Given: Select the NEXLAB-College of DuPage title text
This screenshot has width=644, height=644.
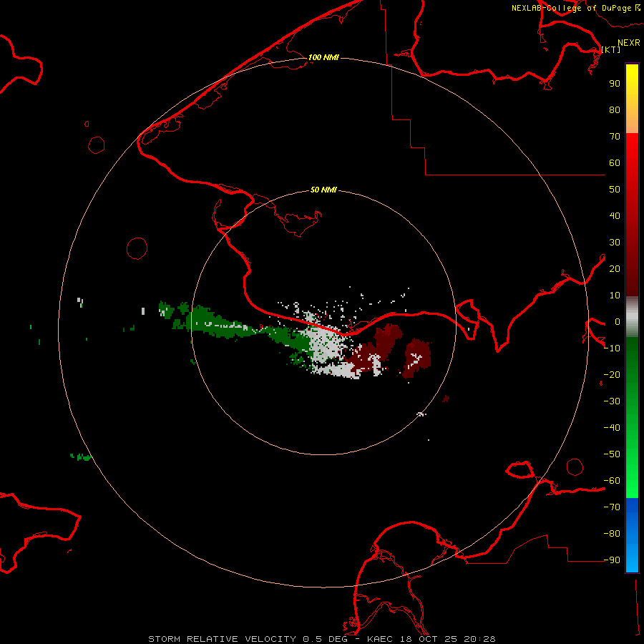Looking at the screenshot, I should [x=575, y=8].
